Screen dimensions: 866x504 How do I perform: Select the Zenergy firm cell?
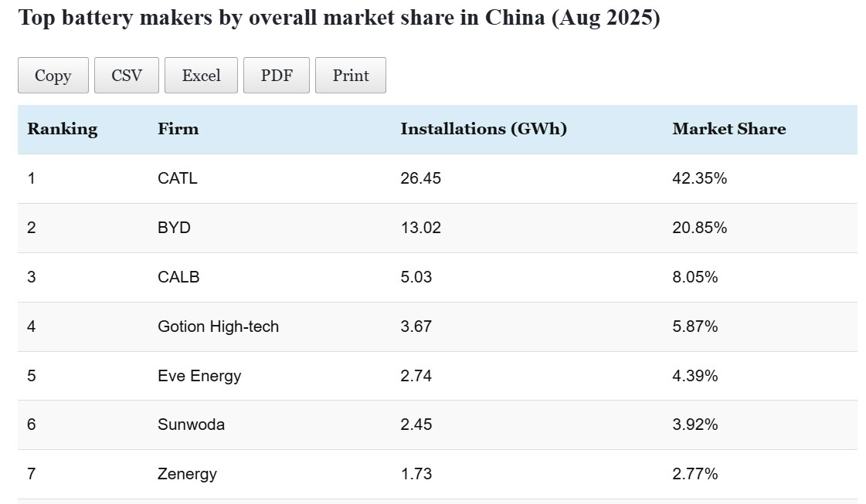click(187, 474)
